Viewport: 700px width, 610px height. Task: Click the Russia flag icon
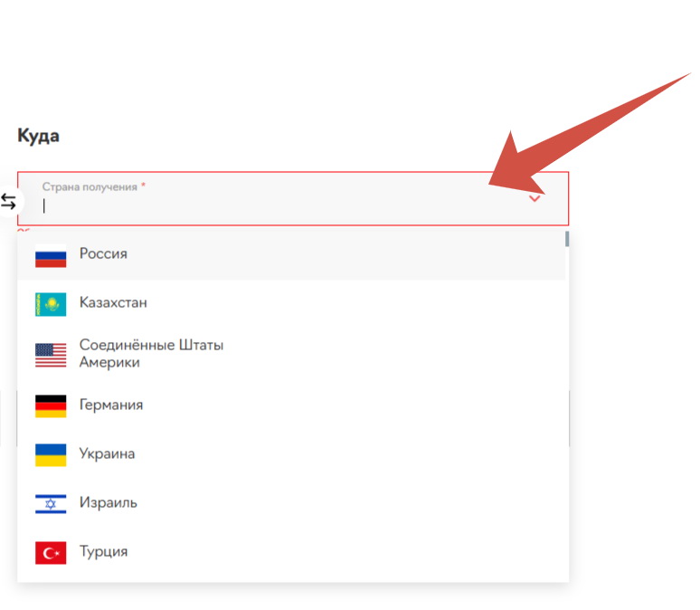coord(51,254)
